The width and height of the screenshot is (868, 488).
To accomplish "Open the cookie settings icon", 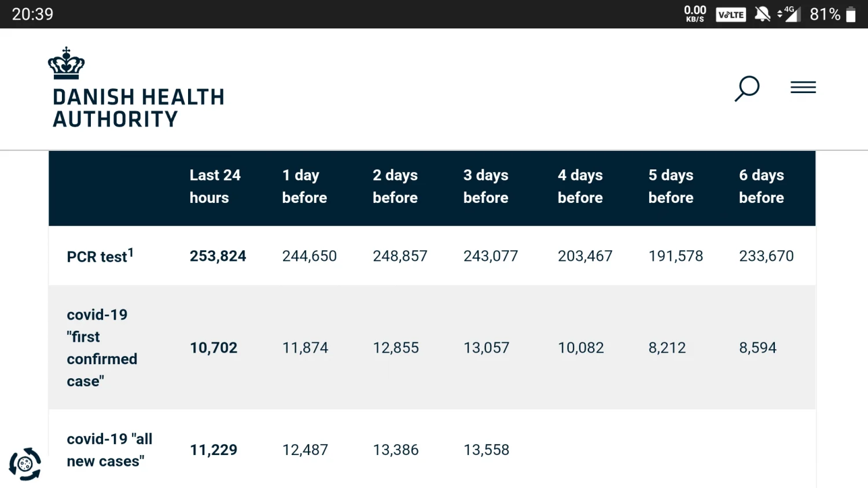I will click(25, 464).
